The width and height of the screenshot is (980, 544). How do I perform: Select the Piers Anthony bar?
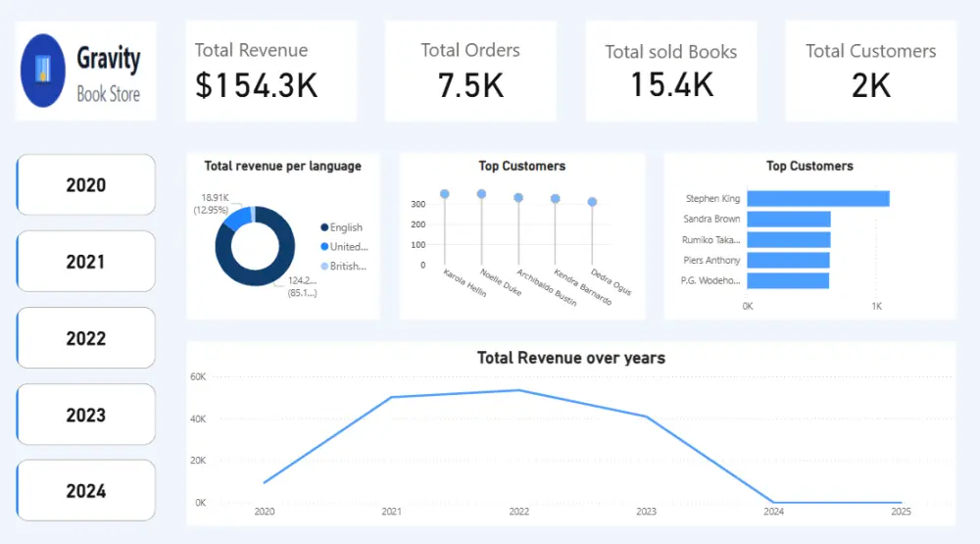pos(788,260)
